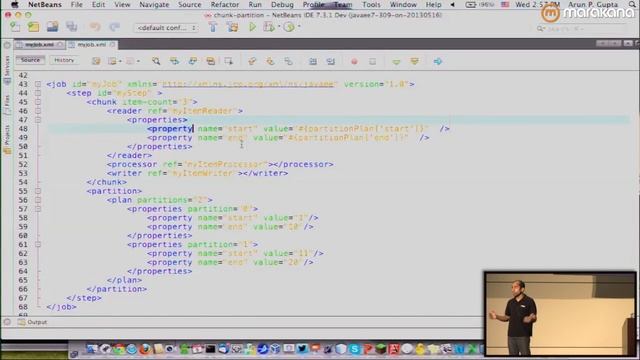Viewport: 640px width, 360px height.
Task: Toggle Rectangular Selection mode
Action: (229, 61)
